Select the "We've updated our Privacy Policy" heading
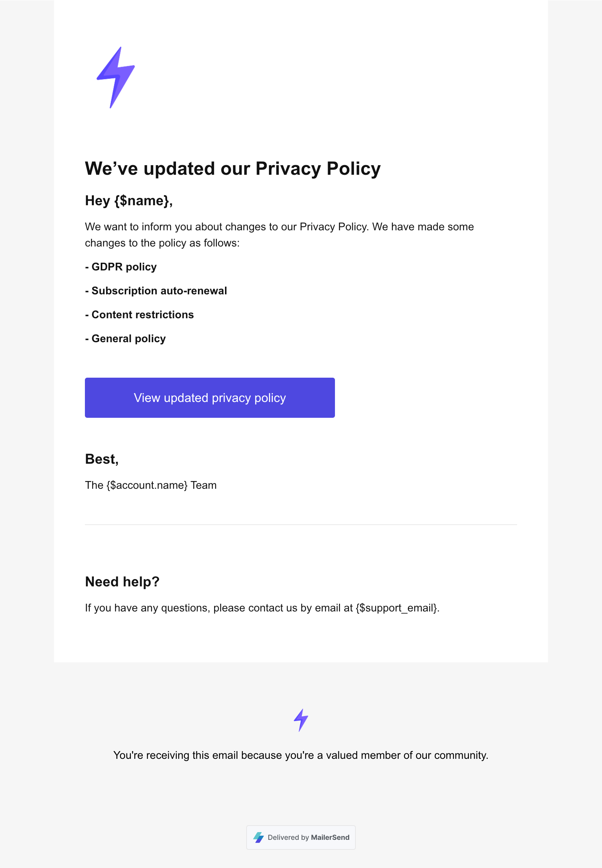602x868 pixels. pos(233,169)
